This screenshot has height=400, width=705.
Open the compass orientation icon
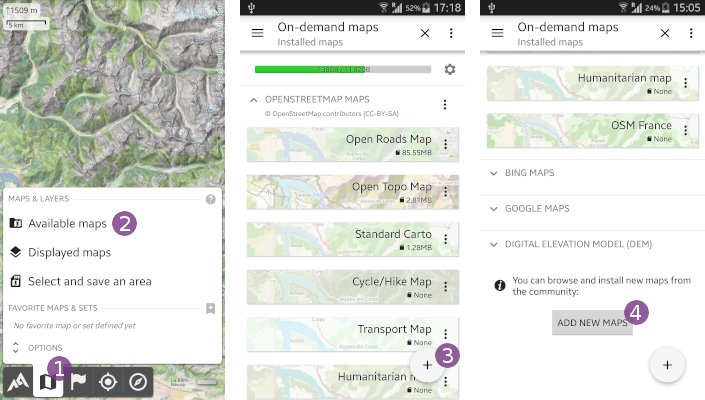(x=138, y=382)
